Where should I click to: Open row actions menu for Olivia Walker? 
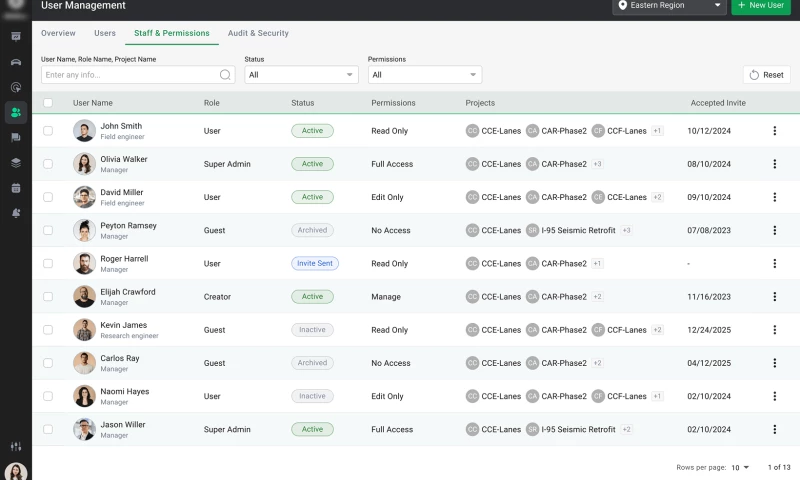(x=774, y=164)
